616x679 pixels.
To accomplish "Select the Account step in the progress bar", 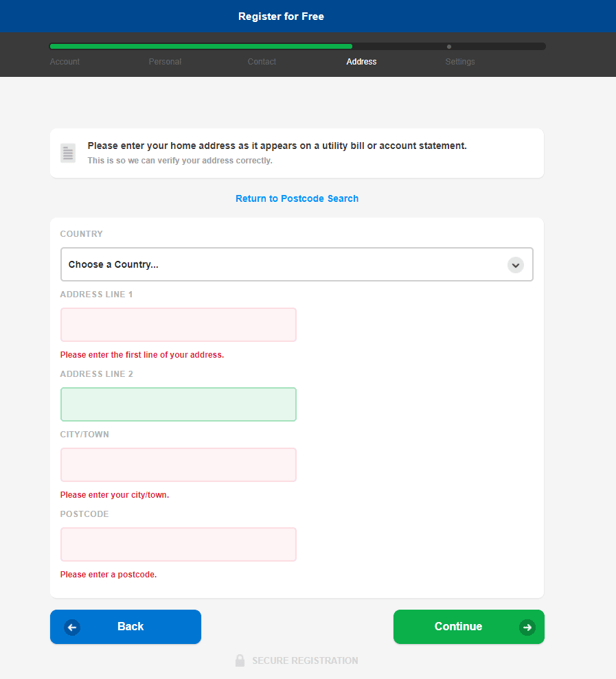I will click(x=65, y=62).
